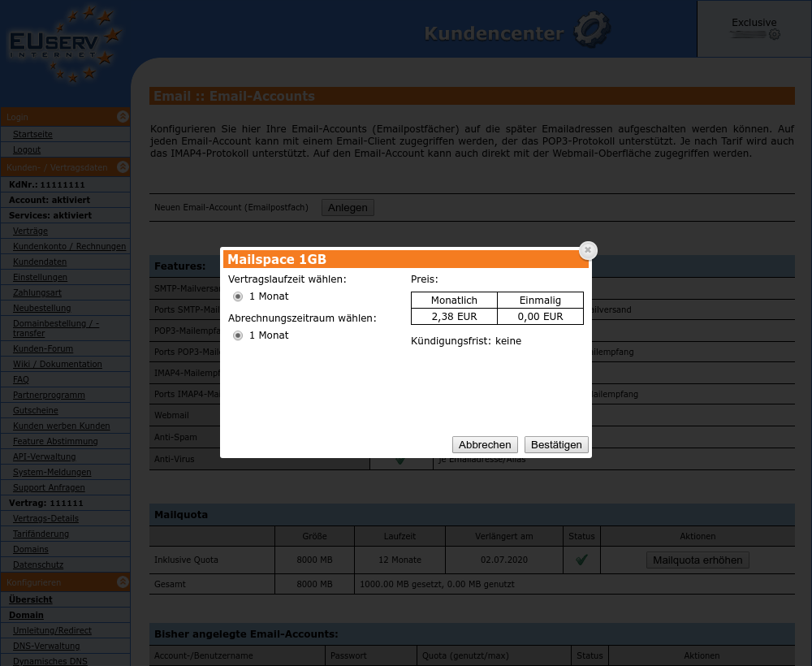Screen dimensions: 812x666
Task: Open Kunden werben Kunden link
Action: click(61, 426)
